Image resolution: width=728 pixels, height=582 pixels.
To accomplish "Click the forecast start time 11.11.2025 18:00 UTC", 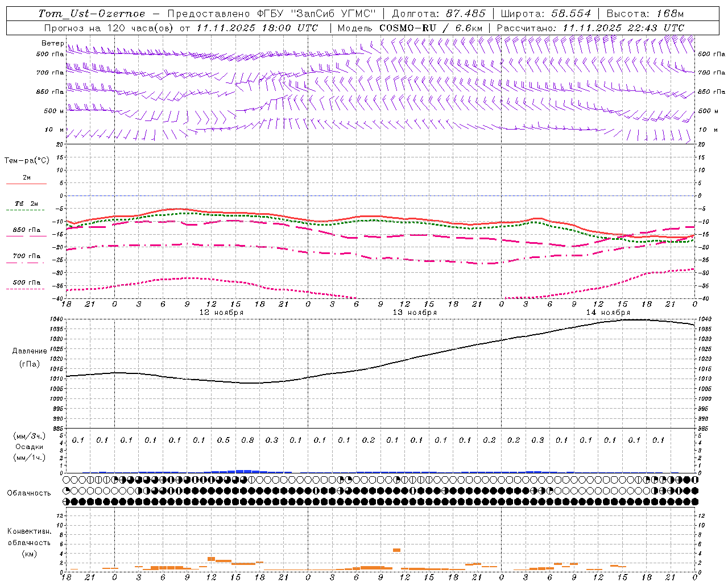I will coord(258,28).
